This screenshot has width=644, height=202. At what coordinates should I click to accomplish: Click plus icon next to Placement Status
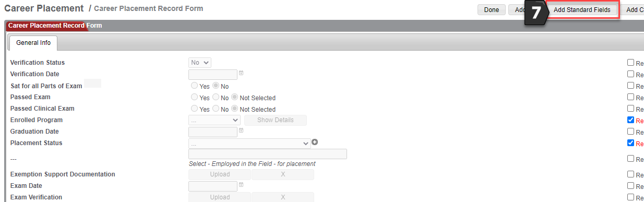(315, 142)
